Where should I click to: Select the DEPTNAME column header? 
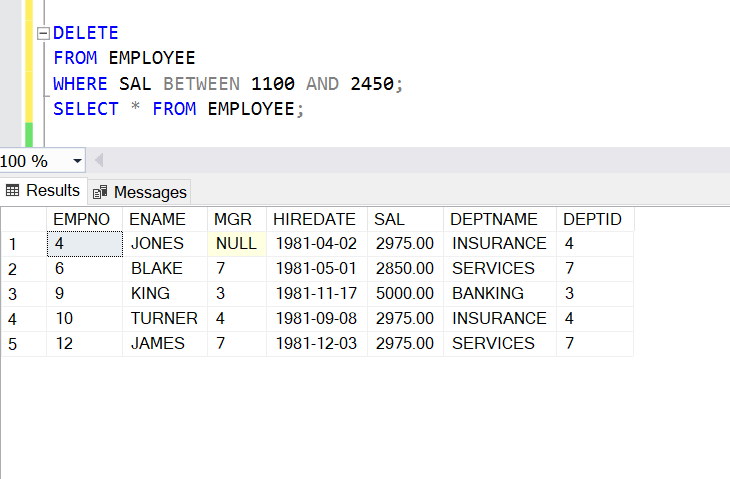[500, 219]
